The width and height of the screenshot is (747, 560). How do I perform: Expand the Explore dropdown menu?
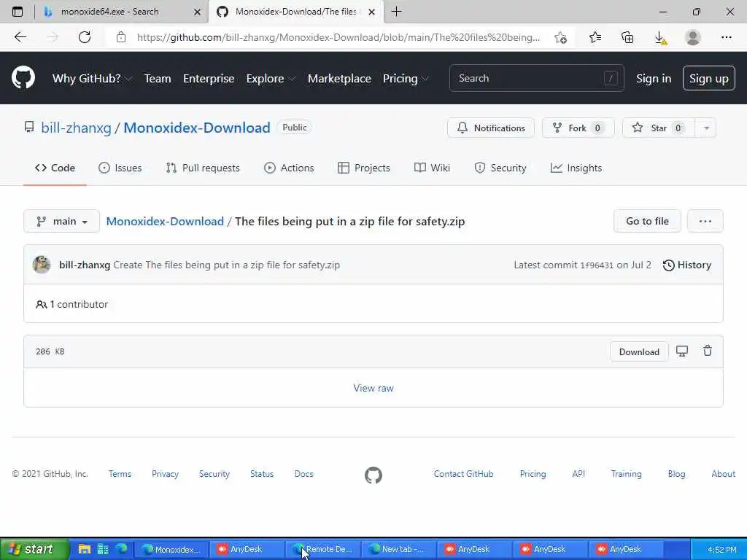pyautogui.click(x=271, y=79)
